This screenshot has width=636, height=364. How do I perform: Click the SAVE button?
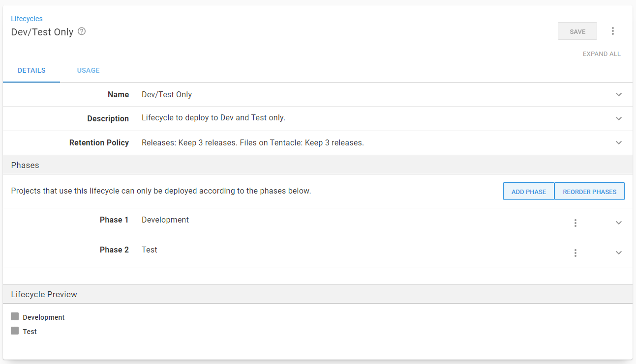[577, 30]
